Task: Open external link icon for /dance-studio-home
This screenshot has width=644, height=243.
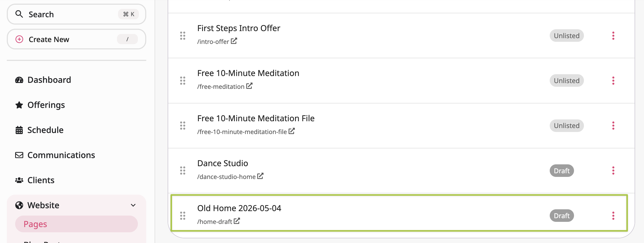Action: coord(260,176)
